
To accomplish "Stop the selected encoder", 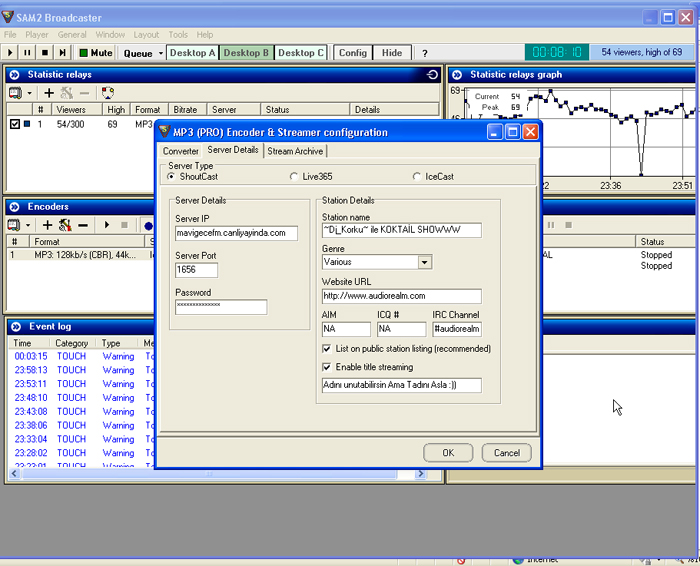I will pos(124,225).
